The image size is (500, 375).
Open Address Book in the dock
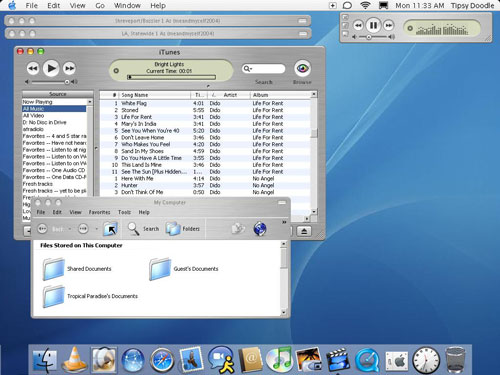coord(250,360)
